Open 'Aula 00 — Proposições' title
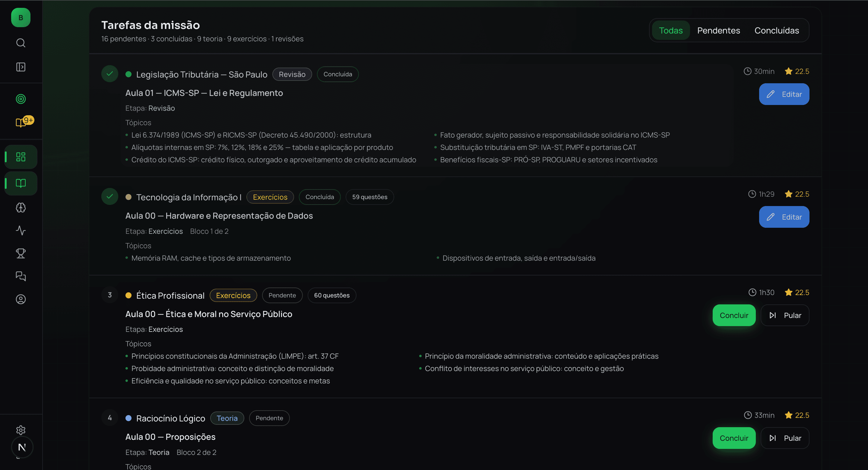 [x=170, y=437]
